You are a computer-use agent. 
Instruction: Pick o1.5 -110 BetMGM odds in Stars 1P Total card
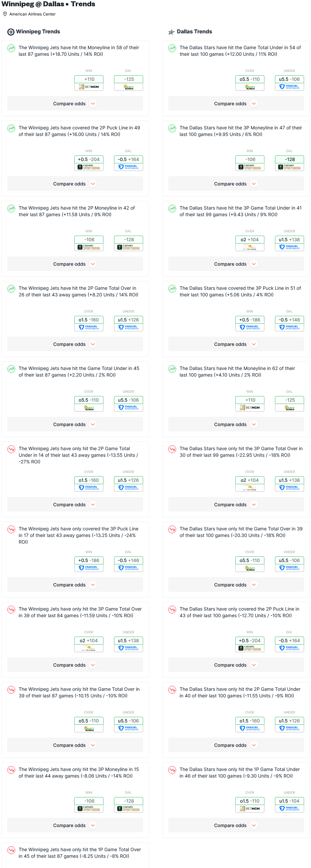pyautogui.click(x=250, y=805)
